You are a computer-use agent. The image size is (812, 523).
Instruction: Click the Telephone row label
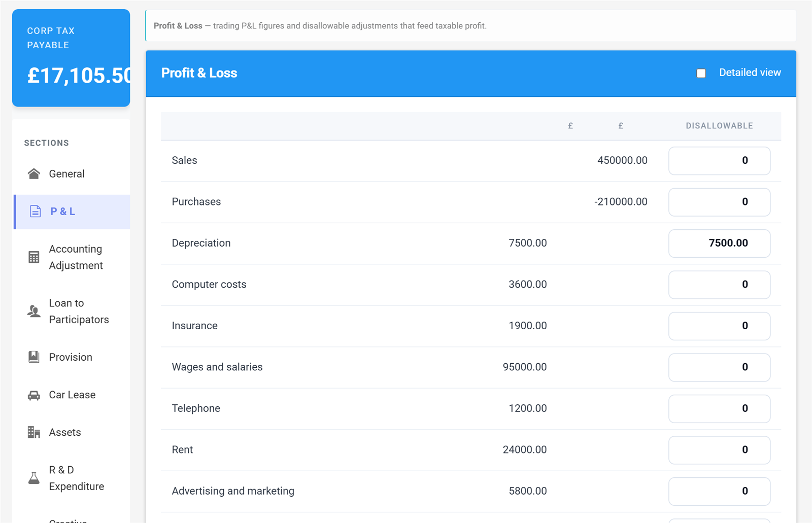click(x=196, y=408)
